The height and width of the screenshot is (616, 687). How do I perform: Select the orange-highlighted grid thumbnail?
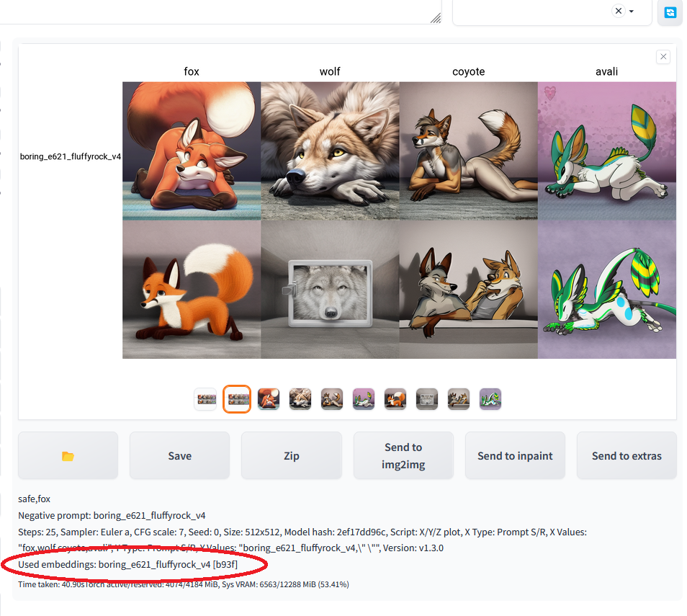coord(237,398)
